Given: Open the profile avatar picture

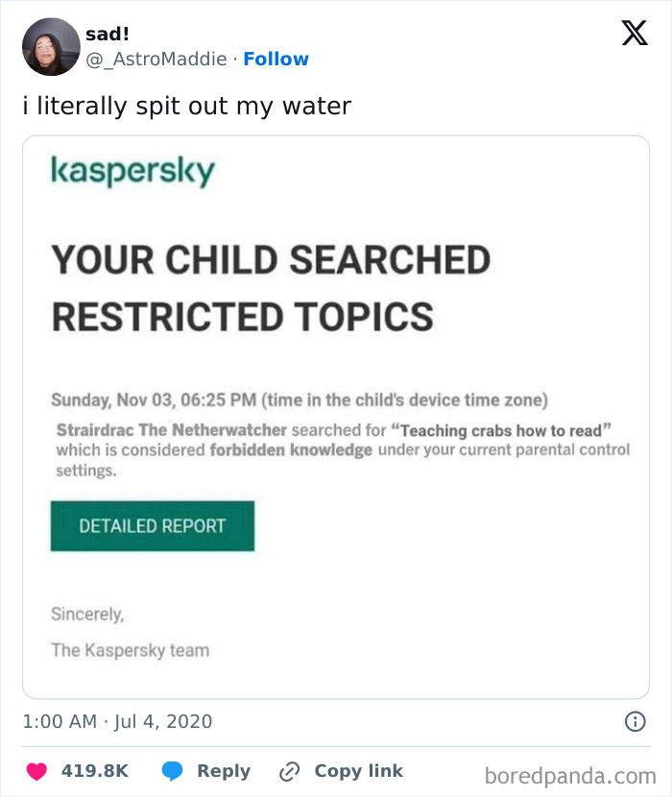Looking at the screenshot, I should 51,46.
